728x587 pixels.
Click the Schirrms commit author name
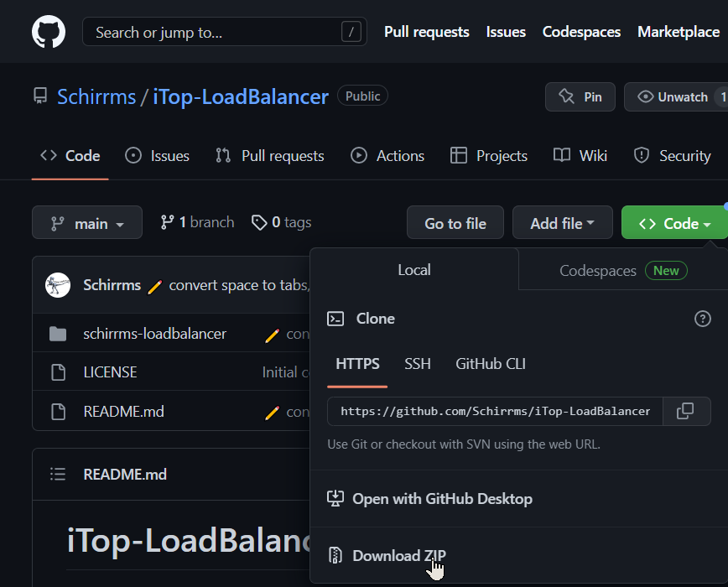(112, 285)
